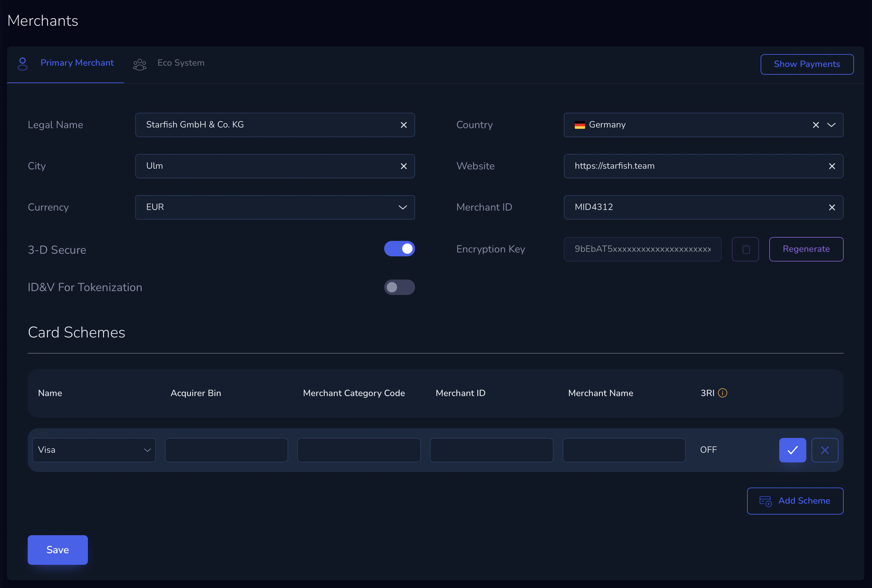Clear the City field value
This screenshot has width=872, height=588.
click(404, 166)
